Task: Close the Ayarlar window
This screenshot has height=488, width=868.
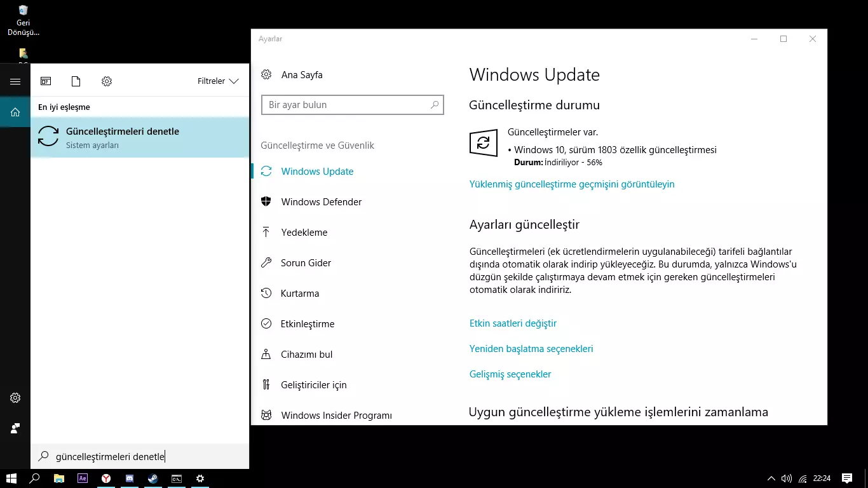Action: (x=813, y=39)
